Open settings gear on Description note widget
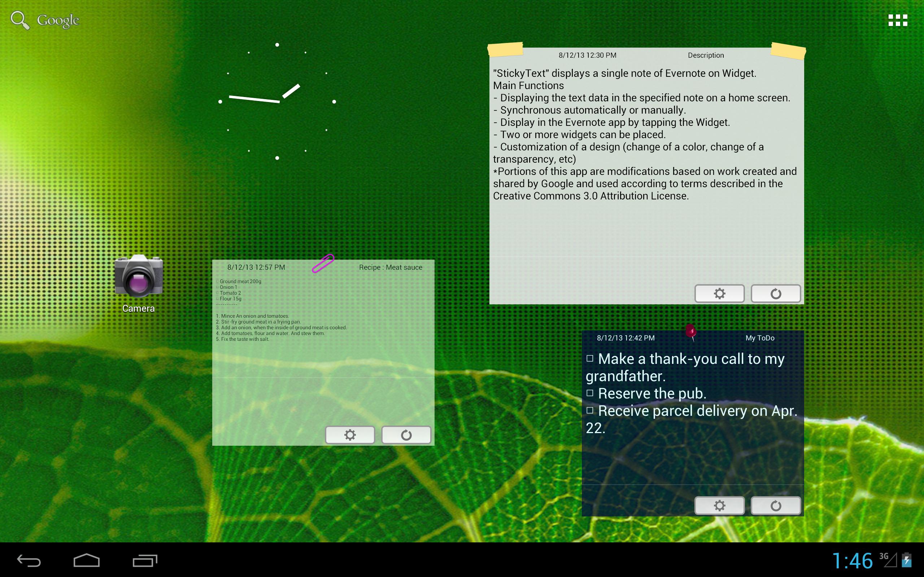Image resolution: width=924 pixels, height=577 pixels. pyautogui.click(x=719, y=294)
